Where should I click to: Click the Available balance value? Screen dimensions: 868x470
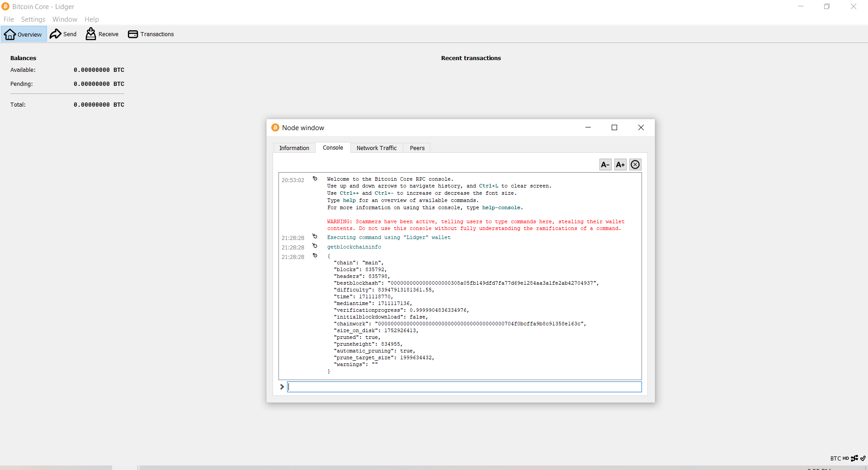[x=99, y=70]
